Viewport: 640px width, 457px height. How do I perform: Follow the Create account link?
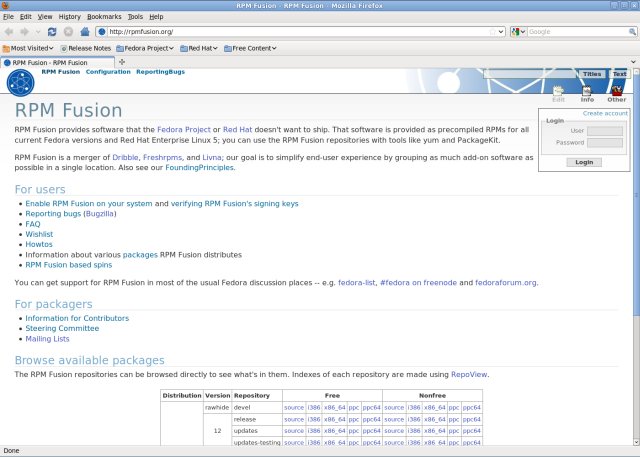tap(605, 113)
